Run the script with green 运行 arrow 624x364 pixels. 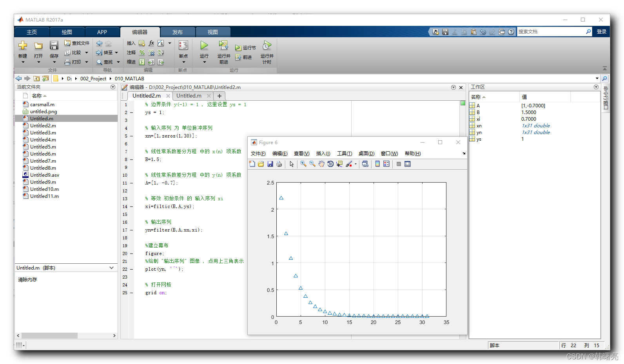point(204,45)
